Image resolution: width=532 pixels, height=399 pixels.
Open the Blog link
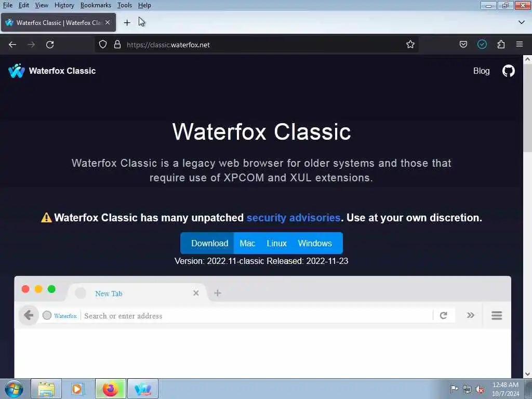pos(482,71)
